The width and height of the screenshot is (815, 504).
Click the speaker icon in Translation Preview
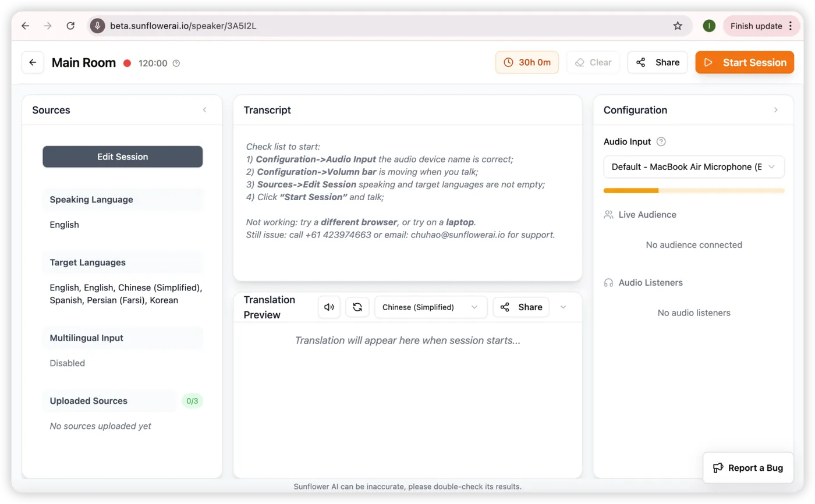point(329,307)
